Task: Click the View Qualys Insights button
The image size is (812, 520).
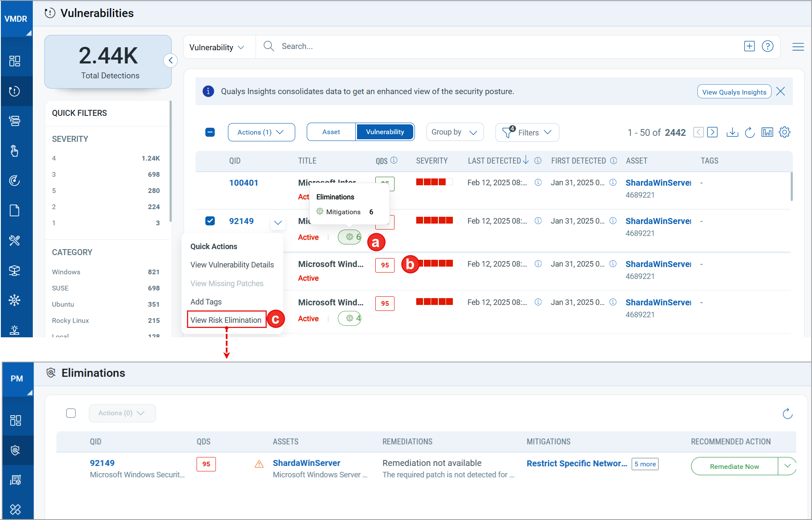Action: point(734,92)
